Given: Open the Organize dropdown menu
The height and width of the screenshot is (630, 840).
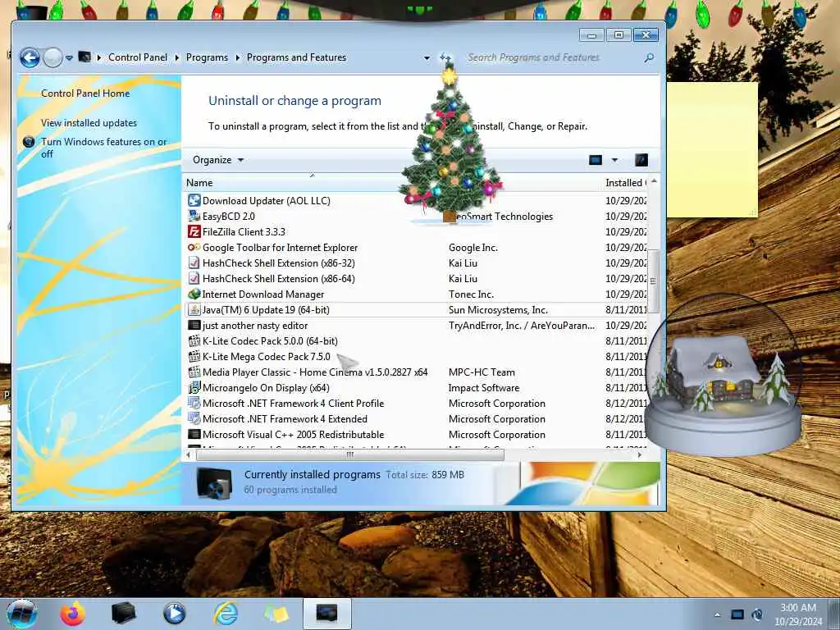Looking at the screenshot, I should click(218, 160).
